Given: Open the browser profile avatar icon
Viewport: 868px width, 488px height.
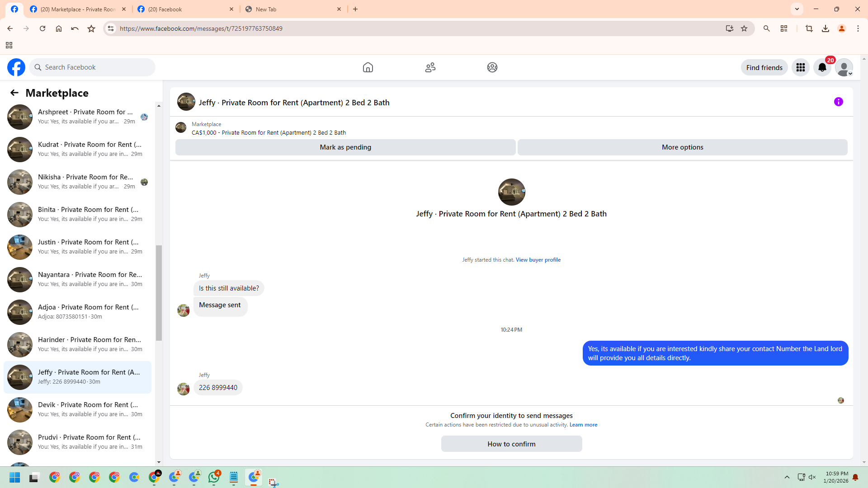Looking at the screenshot, I should [842, 28].
